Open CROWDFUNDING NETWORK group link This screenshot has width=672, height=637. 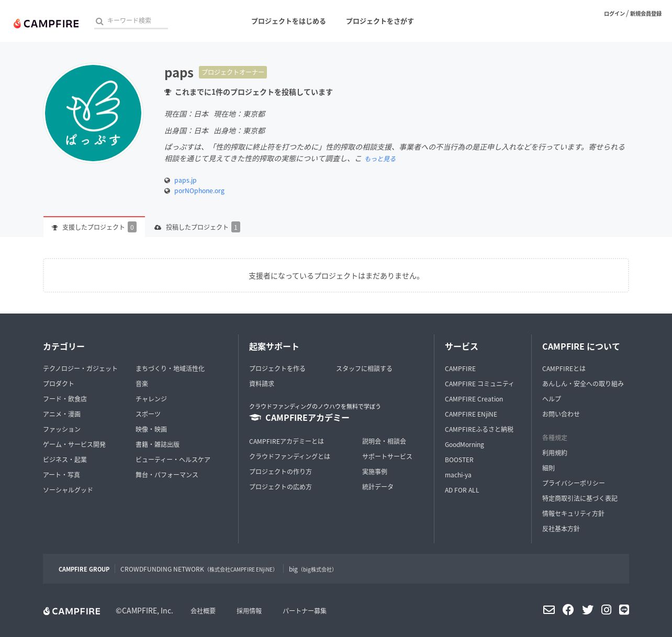click(x=197, y=569)
